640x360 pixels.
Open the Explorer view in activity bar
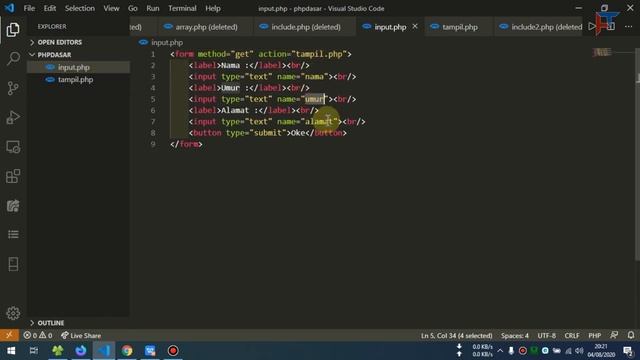(13, 29)
